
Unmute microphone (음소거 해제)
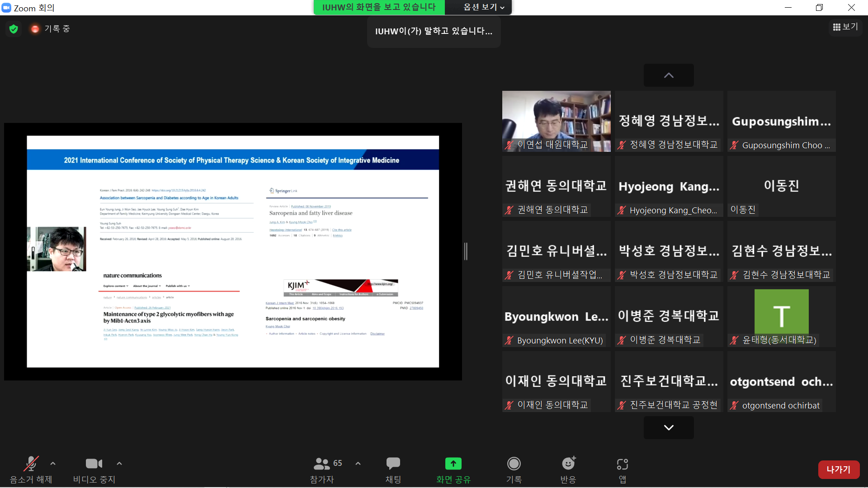click(31, 469)
